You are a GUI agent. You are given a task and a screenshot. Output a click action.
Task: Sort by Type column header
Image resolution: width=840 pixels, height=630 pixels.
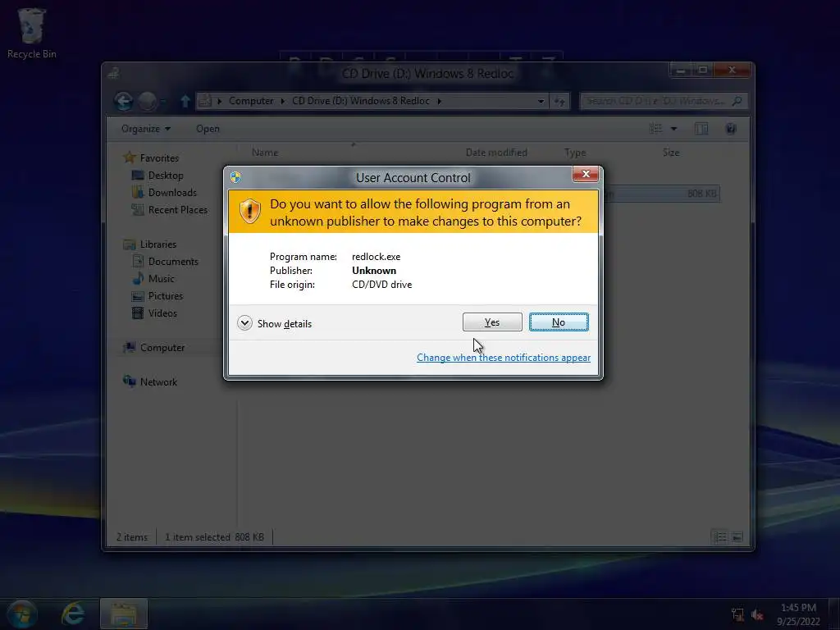575,153
